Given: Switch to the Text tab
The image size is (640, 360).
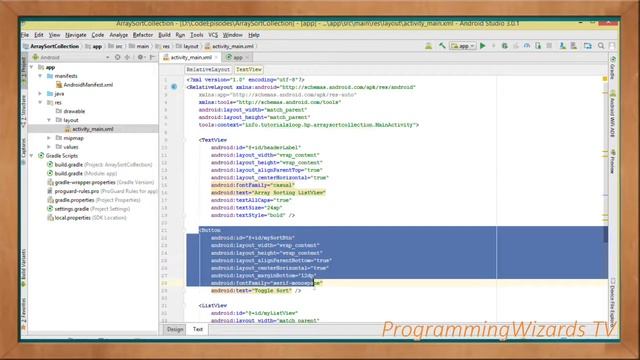Looking at the screenshot, I should [198, 329].
